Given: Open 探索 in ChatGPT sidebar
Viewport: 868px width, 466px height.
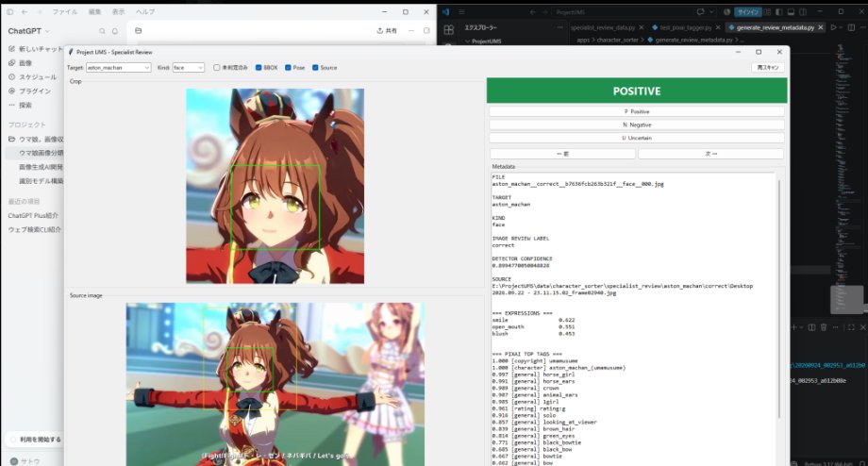Looking at the screenshot, I should (x=21, y=105).
